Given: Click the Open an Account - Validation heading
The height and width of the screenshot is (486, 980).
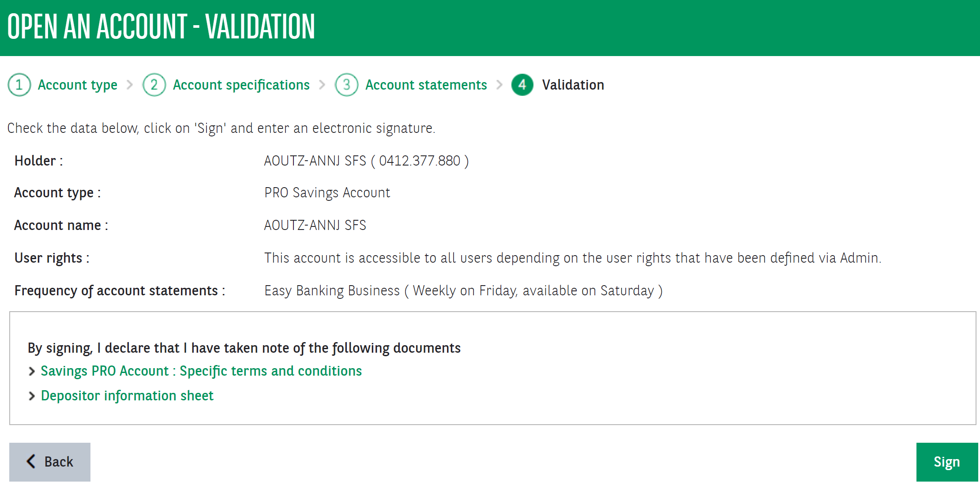Looking at the screenshot, I should pos(161,26).
